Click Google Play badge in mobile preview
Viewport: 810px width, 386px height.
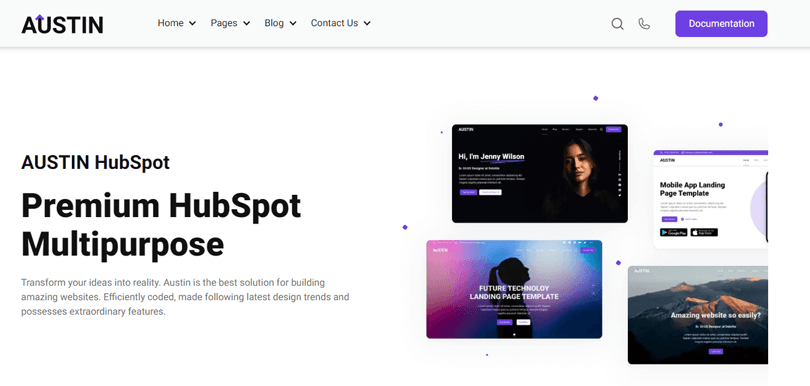point(674,233)
